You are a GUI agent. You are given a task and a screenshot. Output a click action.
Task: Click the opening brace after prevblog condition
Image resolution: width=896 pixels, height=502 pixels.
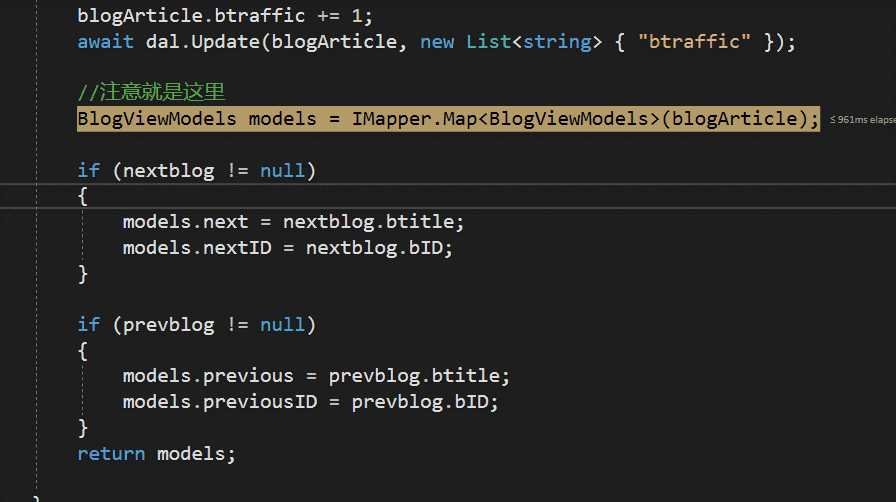pos(83,350)
